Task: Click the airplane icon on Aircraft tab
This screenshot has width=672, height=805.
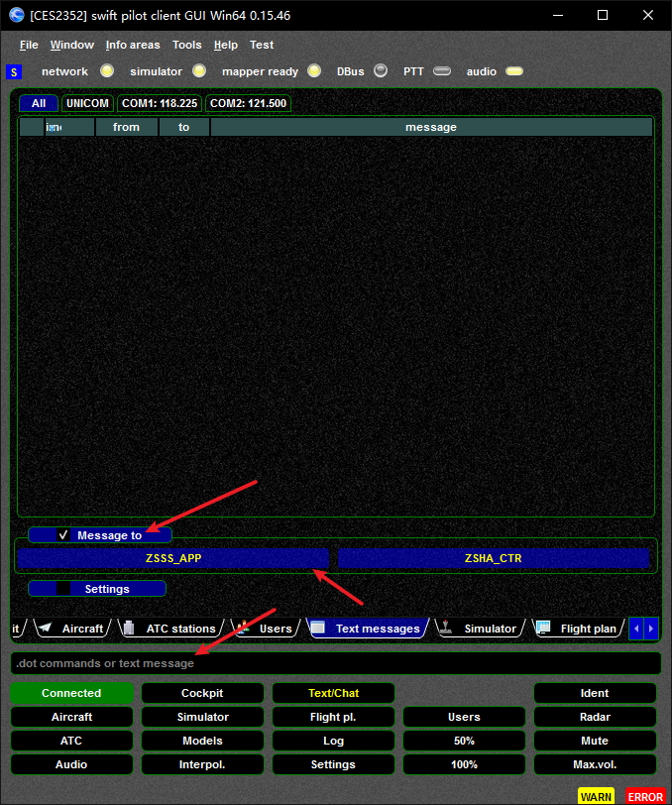Action: [x=45, y=629]
